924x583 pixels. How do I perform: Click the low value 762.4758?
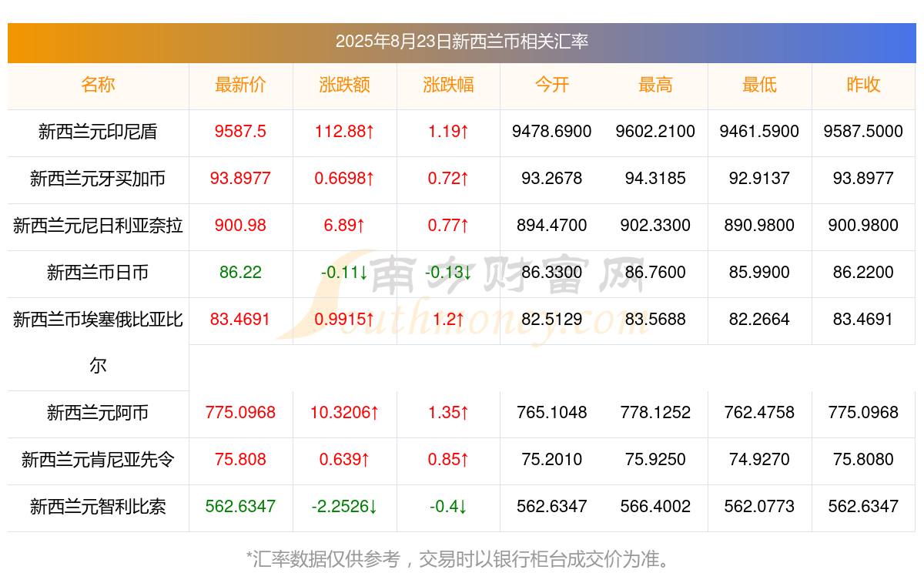[x=759, y=414]
